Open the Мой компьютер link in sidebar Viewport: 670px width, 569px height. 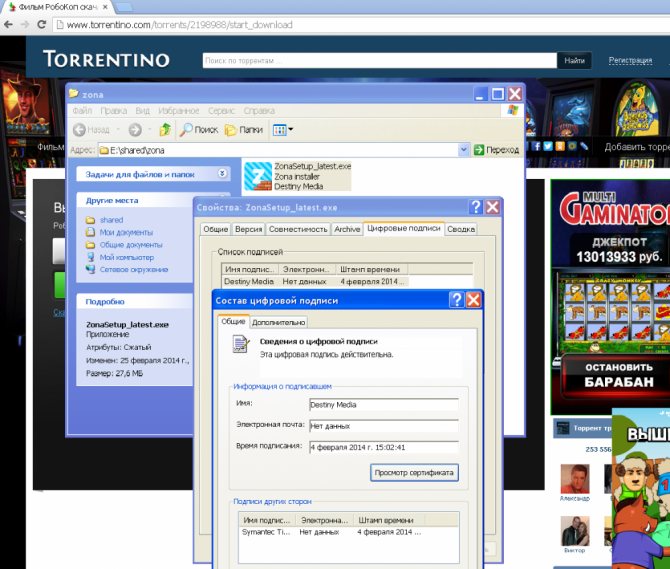point(126,257)
